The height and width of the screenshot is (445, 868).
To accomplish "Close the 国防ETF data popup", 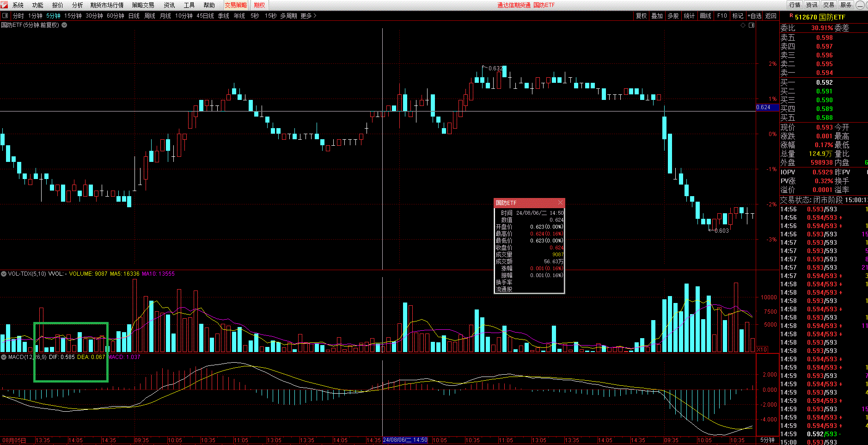I will [560, 203].
